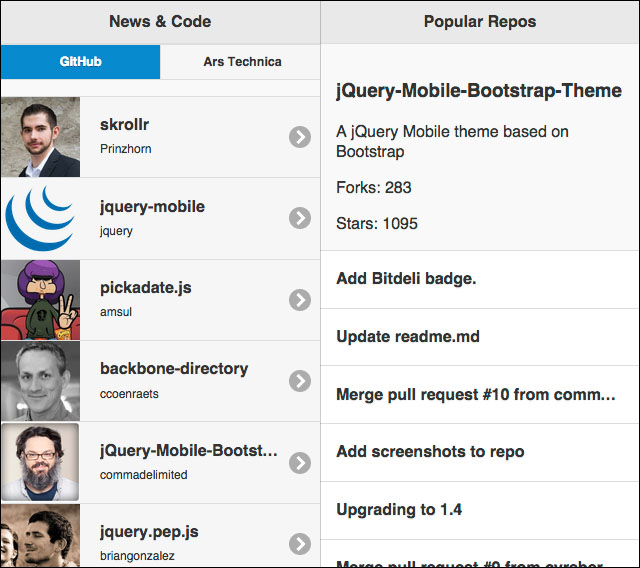Click the ccoenraets owner name

click(x=129, y=394)
